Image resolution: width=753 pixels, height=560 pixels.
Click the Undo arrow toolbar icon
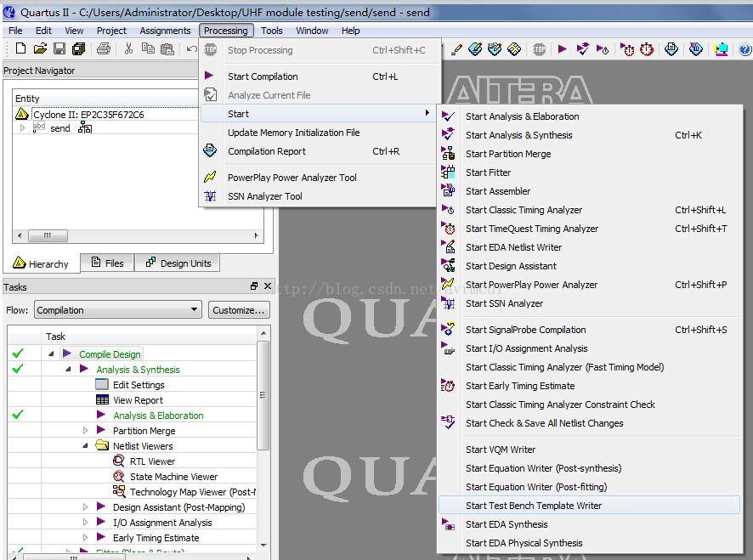click(191, 48)
